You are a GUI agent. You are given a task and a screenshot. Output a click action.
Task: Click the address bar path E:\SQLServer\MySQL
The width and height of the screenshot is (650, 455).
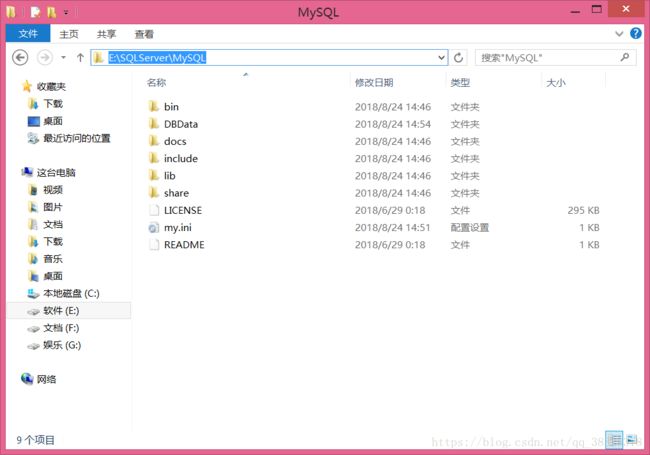pos(157,58)
